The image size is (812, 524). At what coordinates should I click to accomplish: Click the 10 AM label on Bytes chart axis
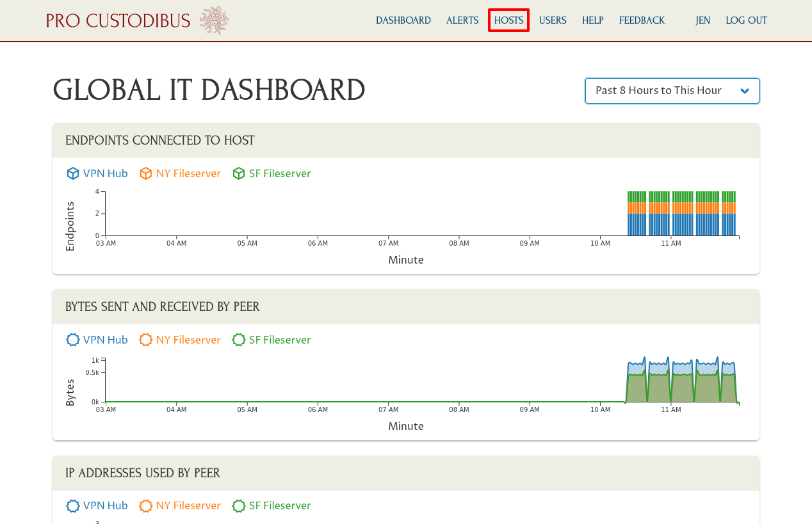pos(600,409)
